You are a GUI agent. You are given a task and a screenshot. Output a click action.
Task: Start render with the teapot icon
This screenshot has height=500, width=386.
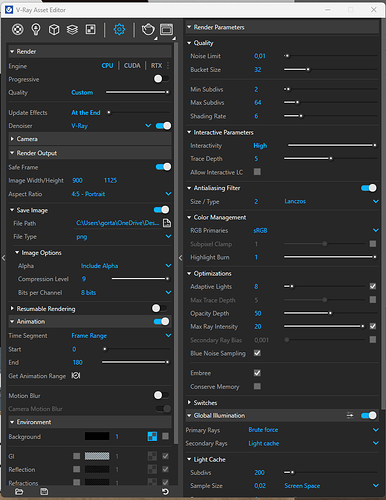click(x=148, y=30)
